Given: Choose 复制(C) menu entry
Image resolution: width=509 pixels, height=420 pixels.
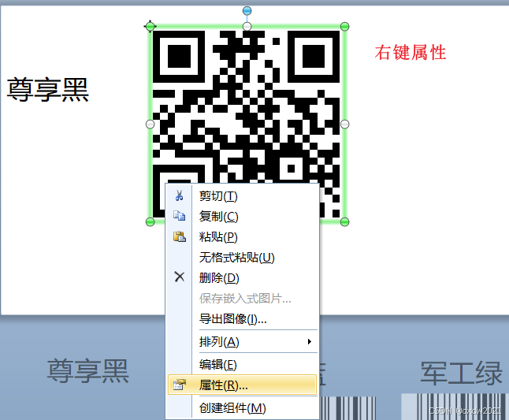Looking at the screenshot, I should point(242,216).
